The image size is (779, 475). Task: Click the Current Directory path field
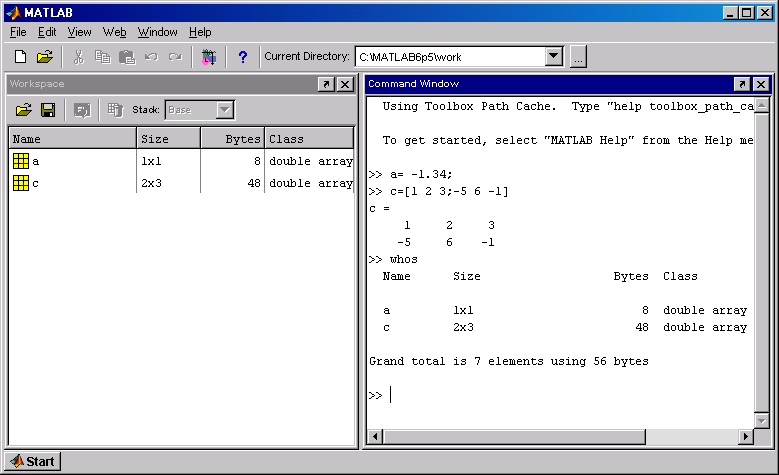(x=450, y=57)
